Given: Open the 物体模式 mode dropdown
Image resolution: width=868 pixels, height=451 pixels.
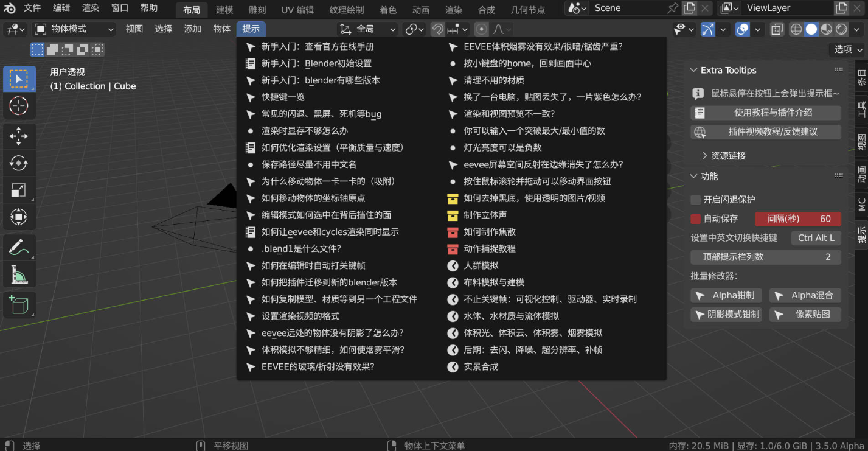Looking at the screenshot, I should tap(74, 29).
